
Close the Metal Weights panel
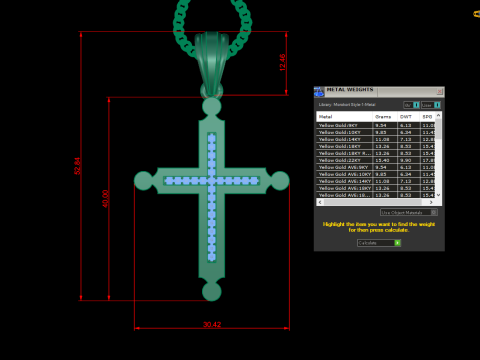click(440, 91)
